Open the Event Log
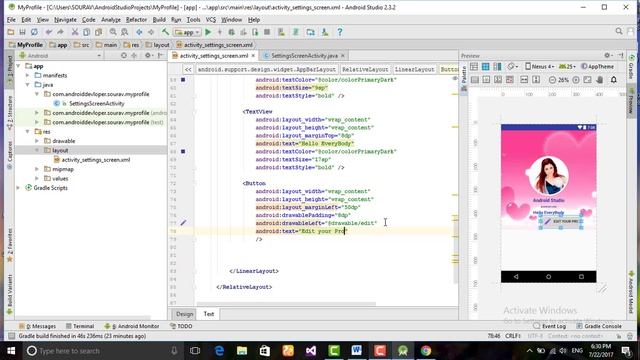Image resolution: width=640 pixels, height=360 pixels. (550, 326)
